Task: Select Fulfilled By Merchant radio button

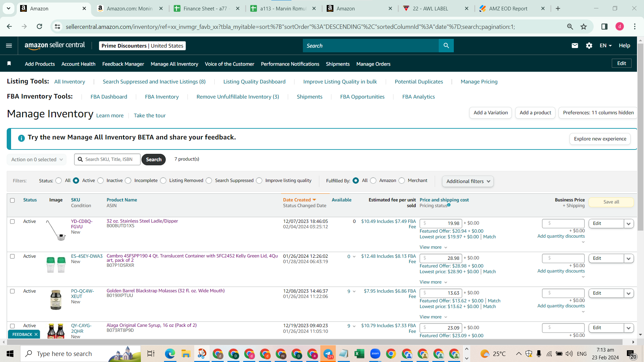Action: [x=402, y=181]
